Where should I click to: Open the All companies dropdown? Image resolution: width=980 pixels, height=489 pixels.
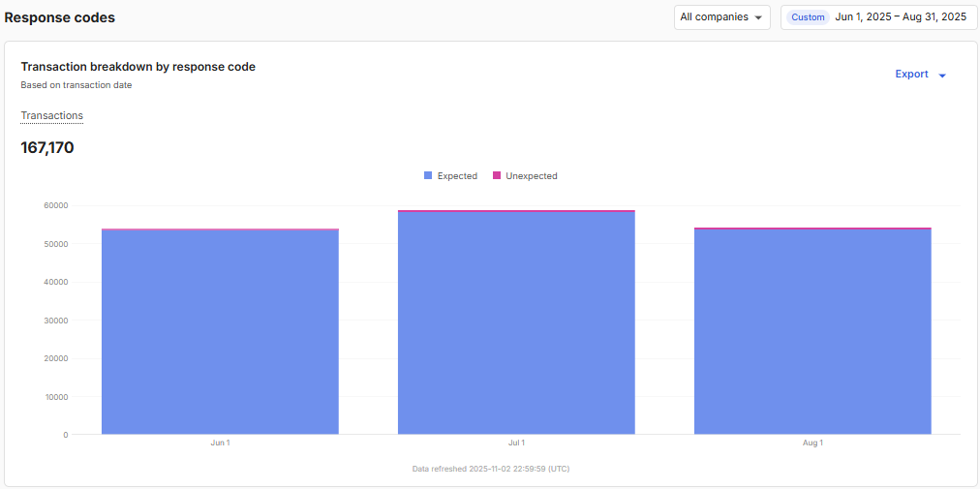[x=721, y=17]
